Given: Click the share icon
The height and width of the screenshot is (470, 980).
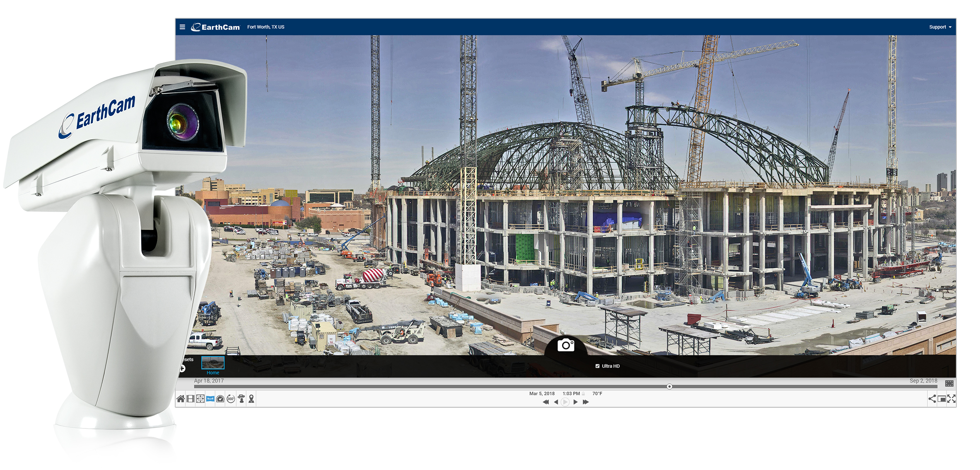Looking at the screenshot, I should click(x=932, y=399).
